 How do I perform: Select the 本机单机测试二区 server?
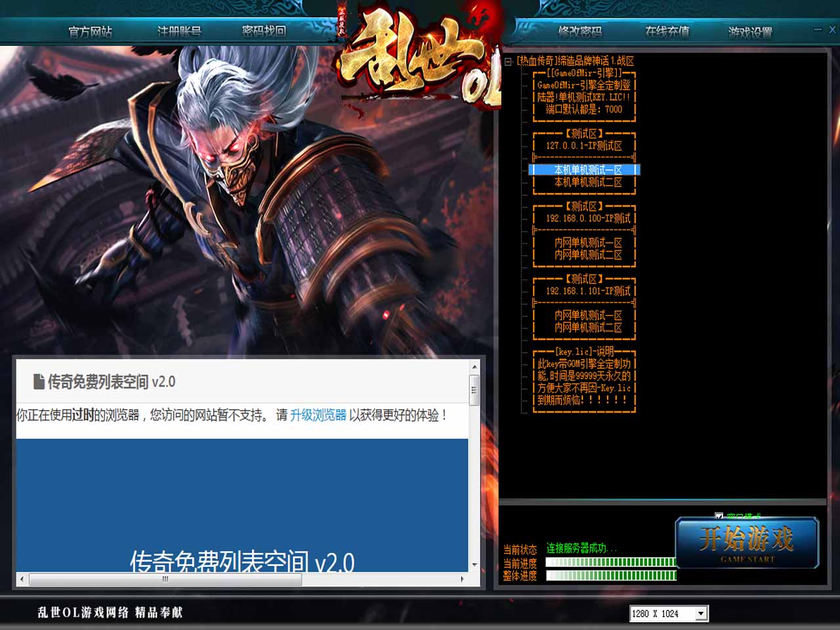587,182
